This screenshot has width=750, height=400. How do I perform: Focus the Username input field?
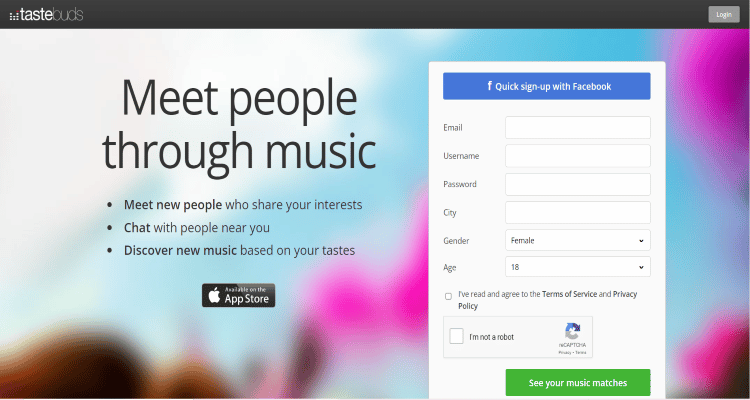577,156
